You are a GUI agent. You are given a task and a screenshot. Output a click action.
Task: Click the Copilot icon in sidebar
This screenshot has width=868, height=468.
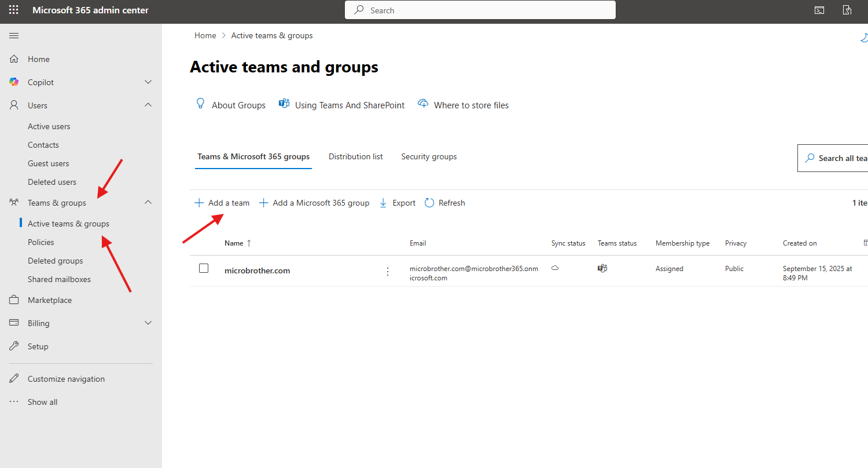click(x=14, y=82)
